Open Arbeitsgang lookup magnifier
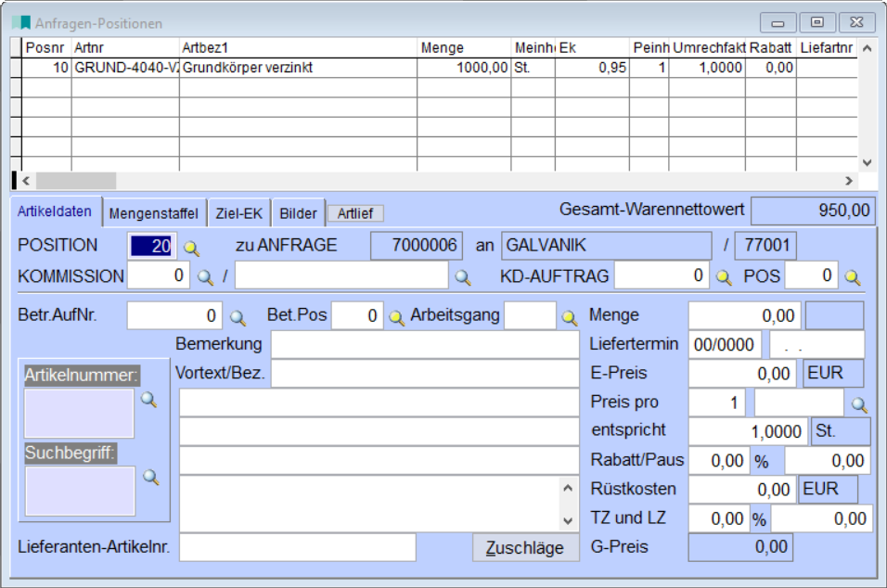Image resolution: width=887 pixels, height=588 pixels. (570, 317)
